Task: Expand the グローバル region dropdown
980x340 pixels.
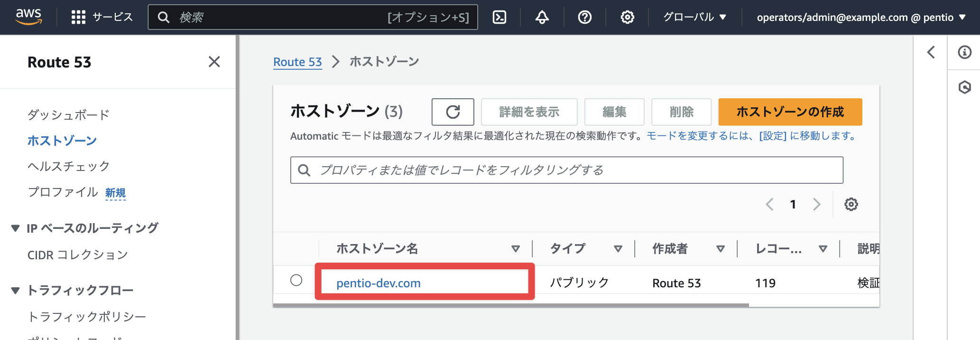Action: [x=694, y=18]
